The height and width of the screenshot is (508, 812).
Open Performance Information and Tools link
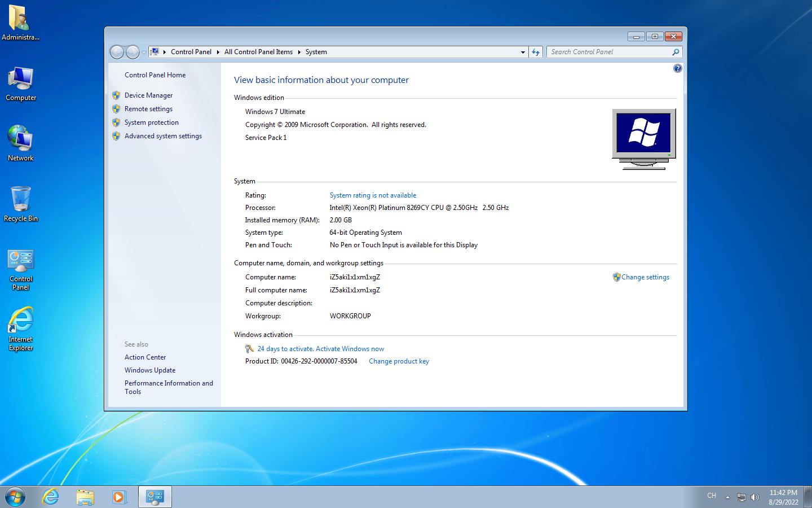169,387
